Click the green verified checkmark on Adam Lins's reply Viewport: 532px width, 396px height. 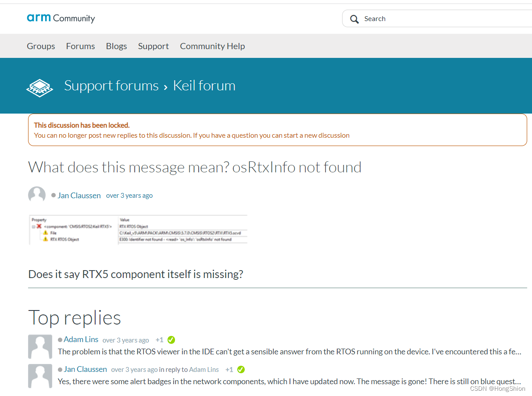pos(171,340)
